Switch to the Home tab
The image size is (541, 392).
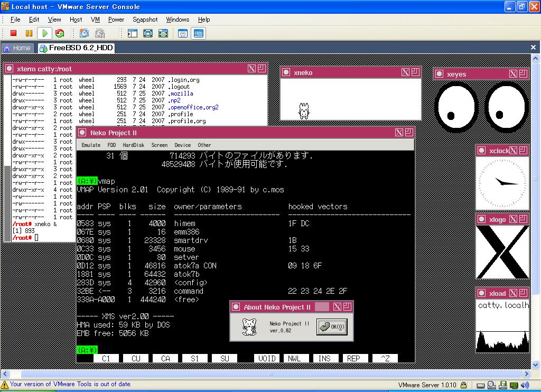point(17,48)
